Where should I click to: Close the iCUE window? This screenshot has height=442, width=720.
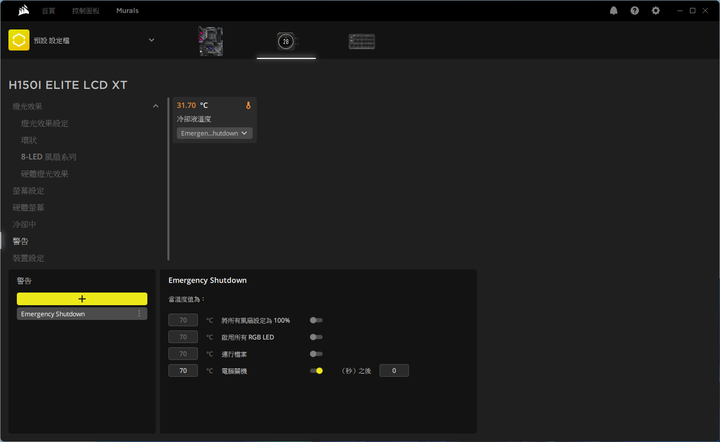705,11
